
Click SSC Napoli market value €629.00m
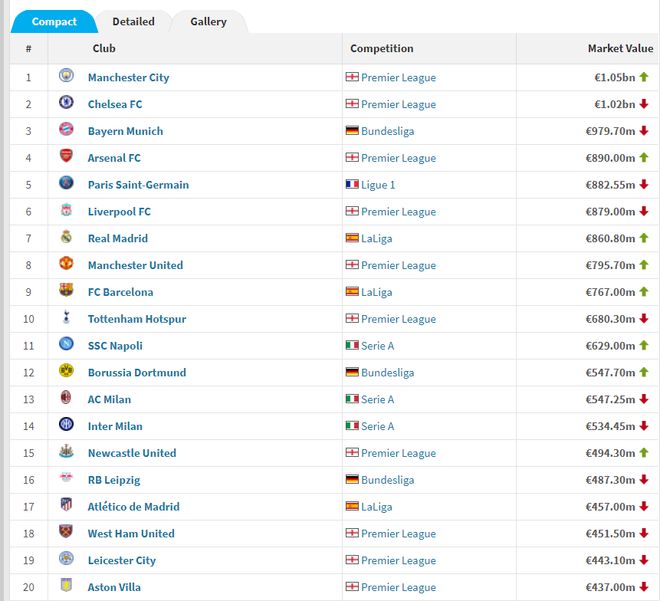click(x=610, y=345)
